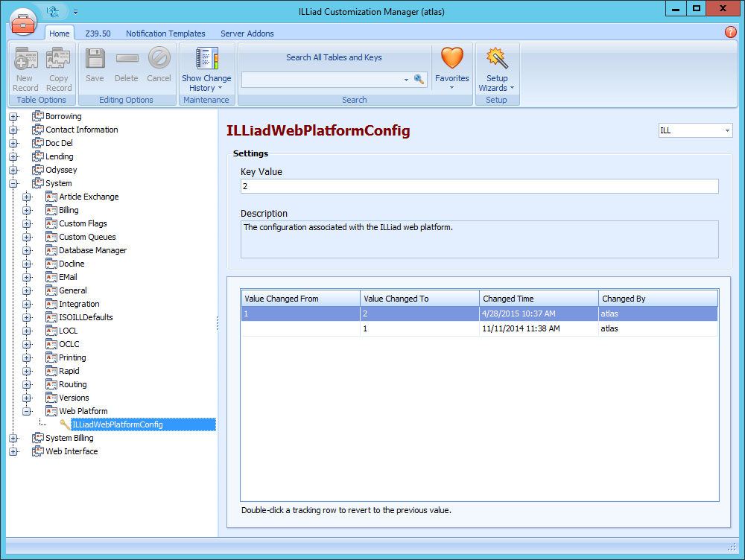Open the Notification Templates tab

point(165,33)
